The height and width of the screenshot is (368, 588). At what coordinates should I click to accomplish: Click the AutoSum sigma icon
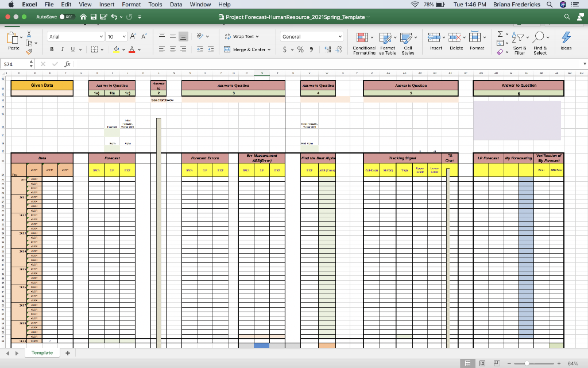click(x=500, y=34)
